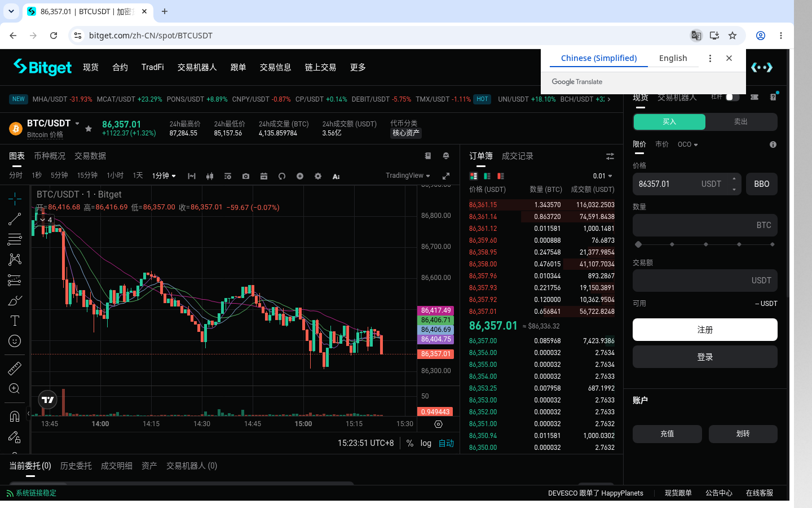The width and height of the screenshot is (812, 508).
Task: Open the TradFi menu
Action: tap(153, 67)
